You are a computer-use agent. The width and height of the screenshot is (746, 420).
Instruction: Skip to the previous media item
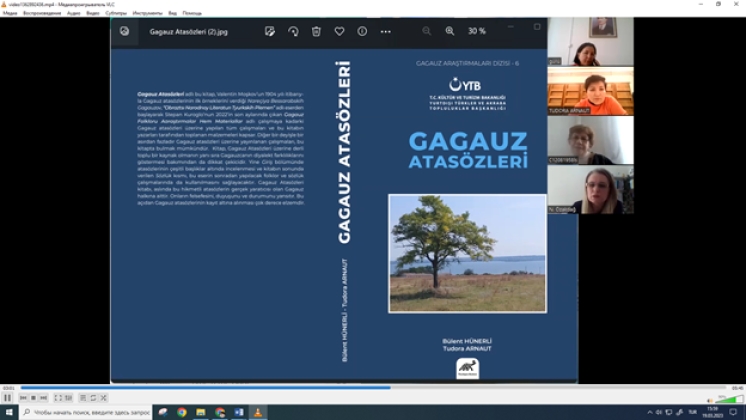(x=22, y=398)
